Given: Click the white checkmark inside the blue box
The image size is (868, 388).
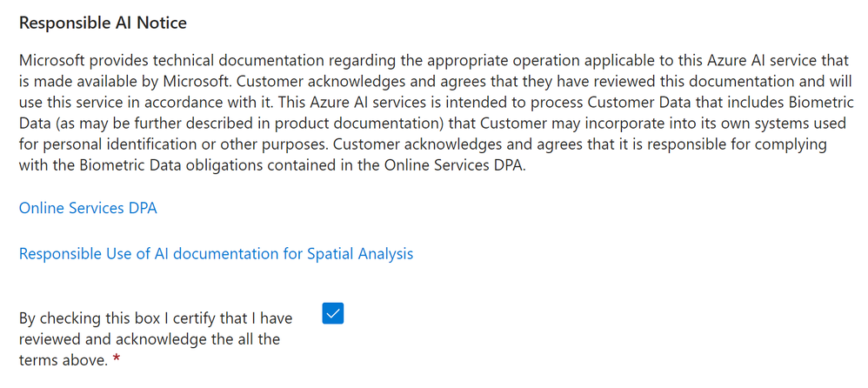Looking at the screenshot, I should coord(333,313).
